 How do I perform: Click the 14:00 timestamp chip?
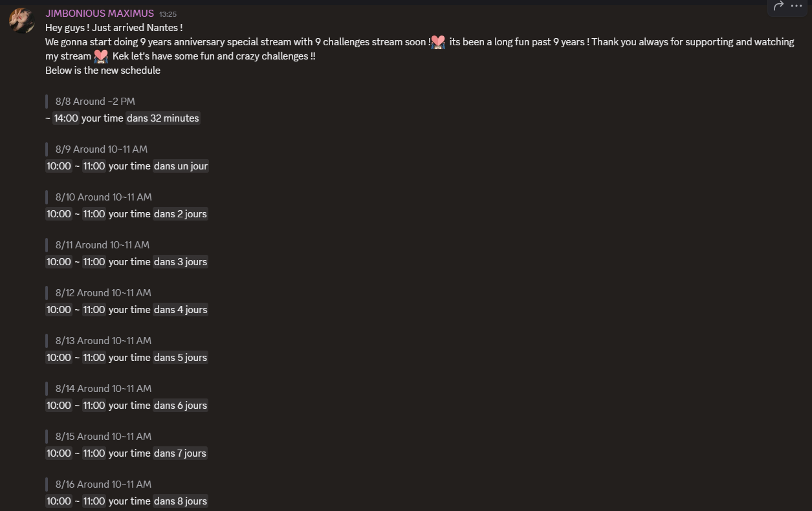click(66, 118)
